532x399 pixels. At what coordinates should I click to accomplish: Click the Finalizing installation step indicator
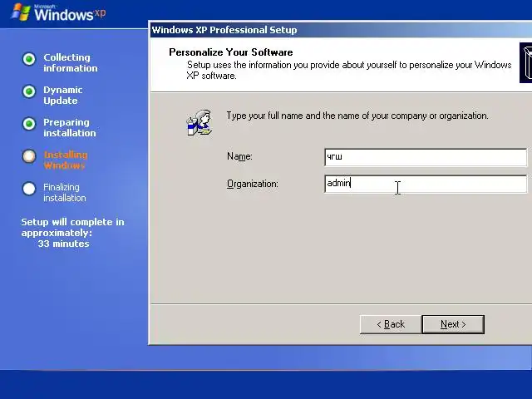[x=29, y=189]
